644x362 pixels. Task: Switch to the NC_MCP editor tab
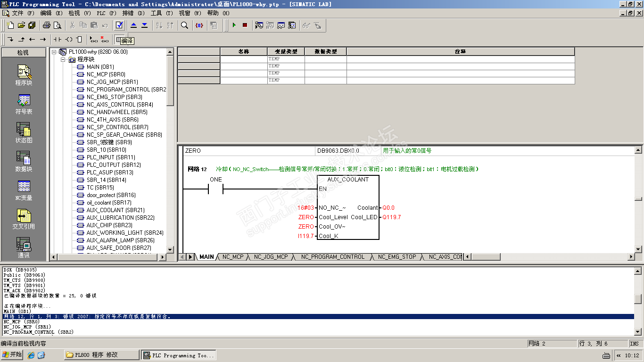(x=233, y=257)
